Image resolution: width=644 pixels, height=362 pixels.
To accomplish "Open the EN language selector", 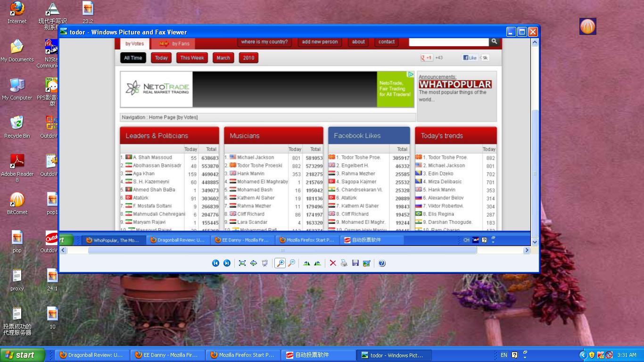I will pos(504,355).
